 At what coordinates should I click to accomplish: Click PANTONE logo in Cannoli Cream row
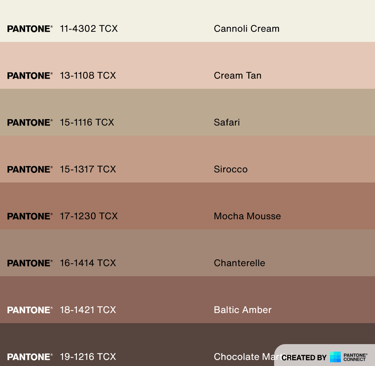coord(30,29)
